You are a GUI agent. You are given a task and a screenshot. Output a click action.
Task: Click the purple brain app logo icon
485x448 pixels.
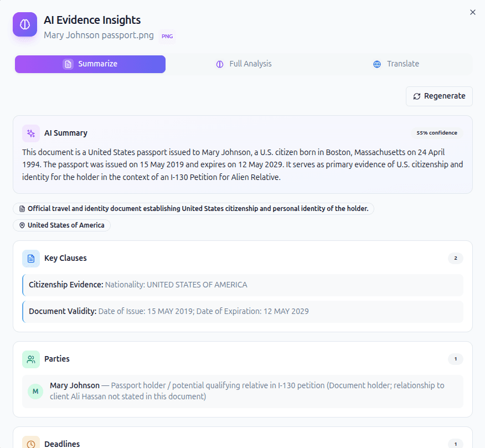[25, 24]
